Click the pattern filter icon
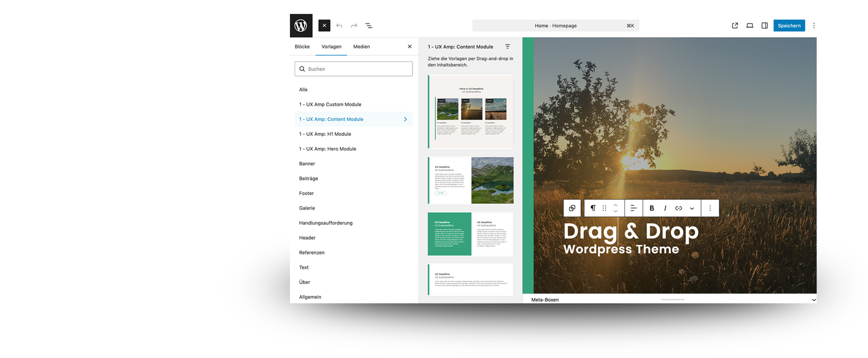This screenshot has height=358, width=868. coord(507,47)
